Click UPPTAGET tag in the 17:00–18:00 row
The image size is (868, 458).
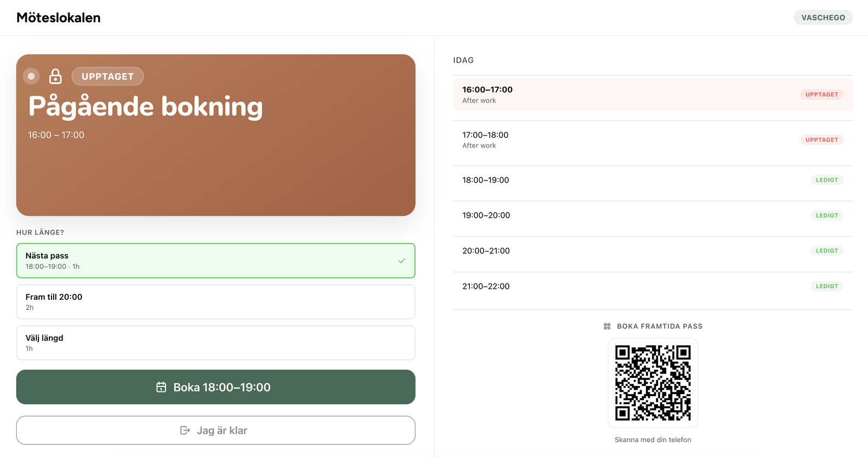tap(821, 140)
